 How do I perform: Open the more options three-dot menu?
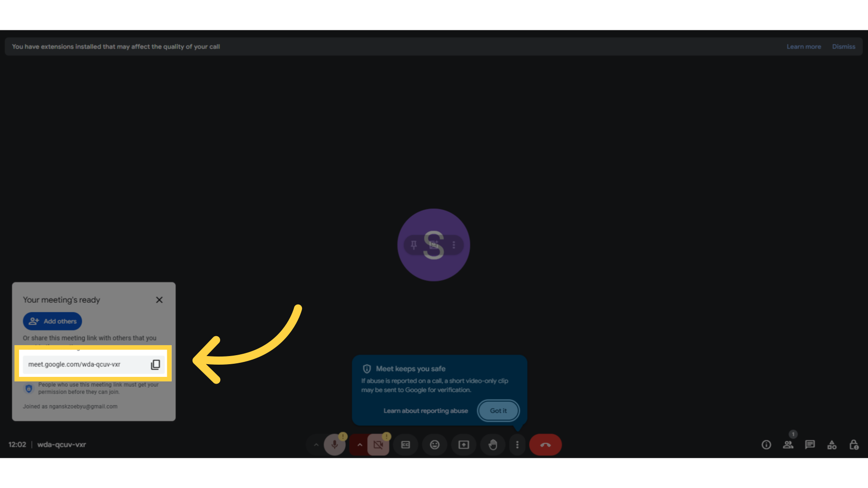(517, 445)
